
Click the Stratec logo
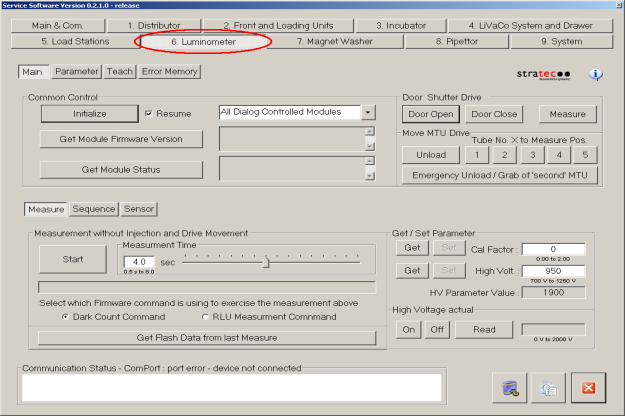coord(544,74)
